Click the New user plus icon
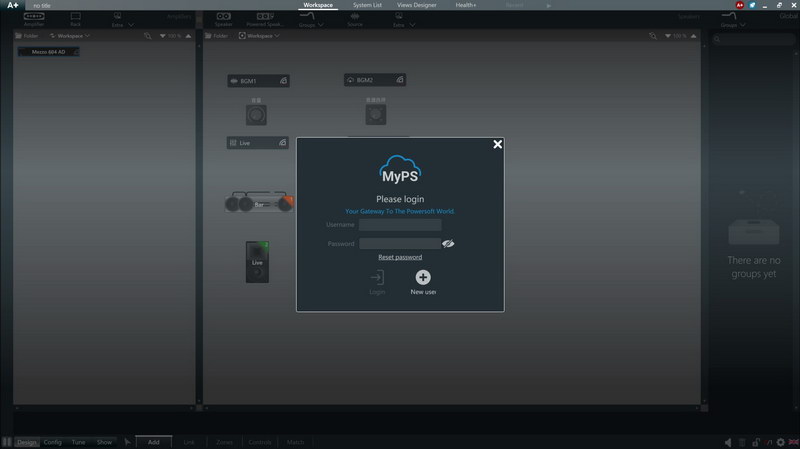This screenshot has height=449, width=800. [423, 277]
